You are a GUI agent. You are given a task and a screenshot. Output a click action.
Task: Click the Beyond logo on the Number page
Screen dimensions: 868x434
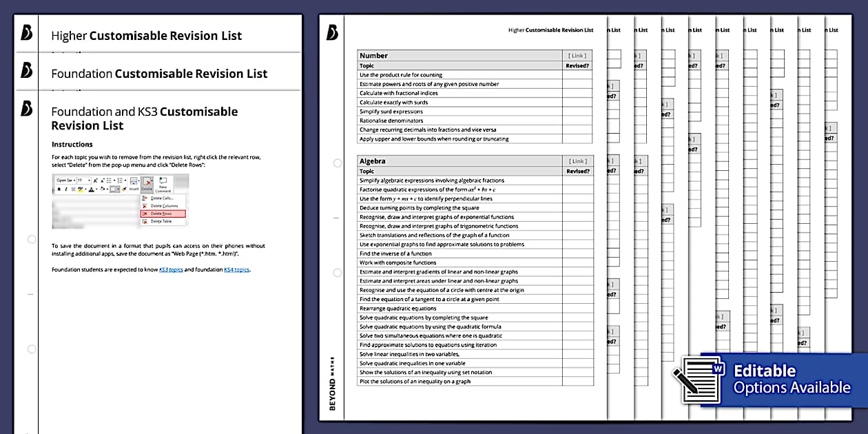coord(332,32)
